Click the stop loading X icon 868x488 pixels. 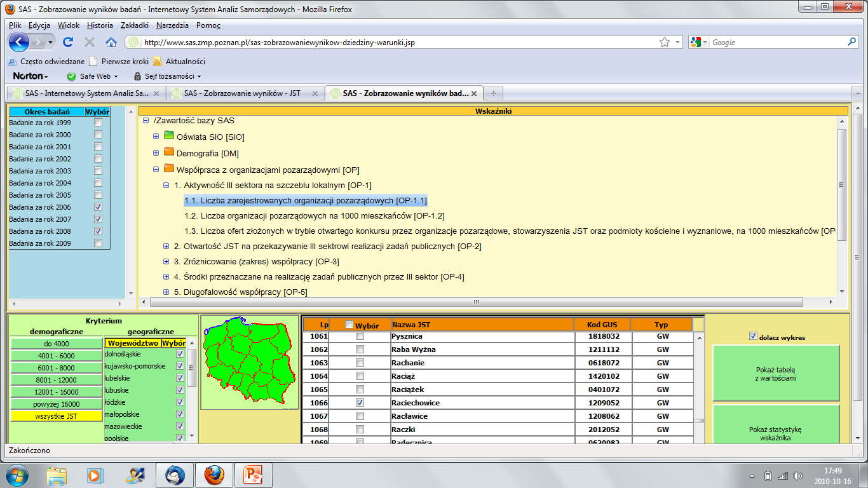90,42
